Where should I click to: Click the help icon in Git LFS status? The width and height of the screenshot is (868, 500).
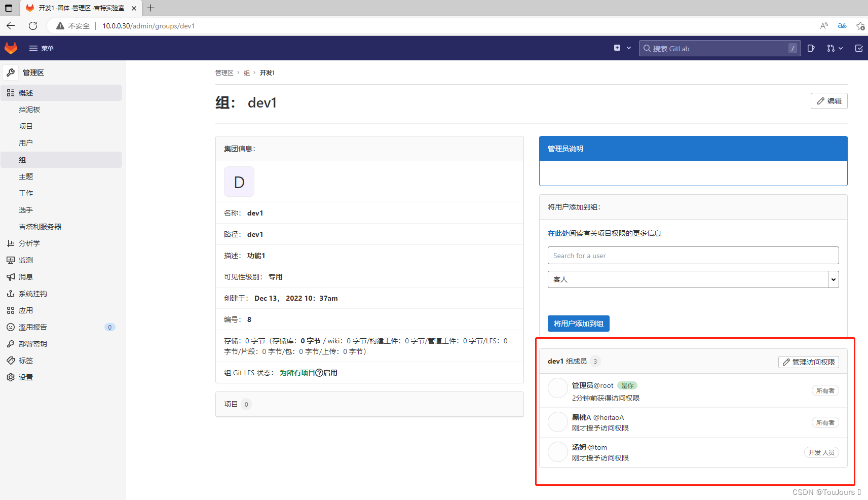pyautogui.click(x=319, y=373)
